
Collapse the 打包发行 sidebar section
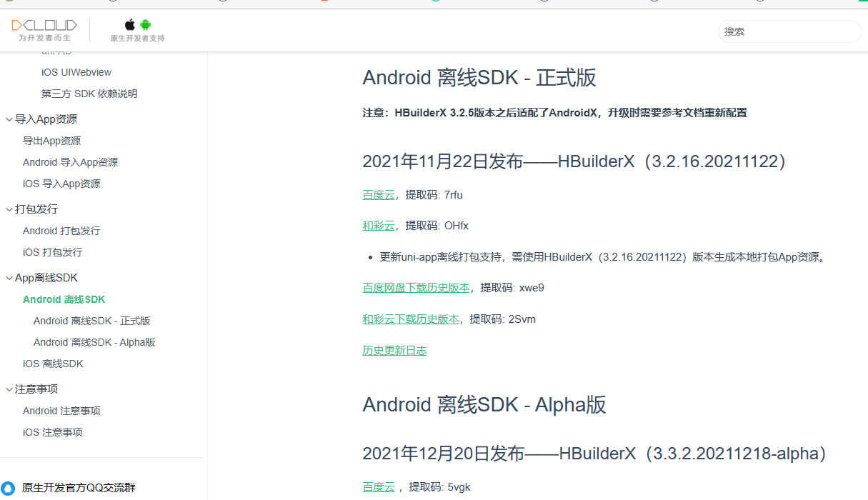pos(9,209)
